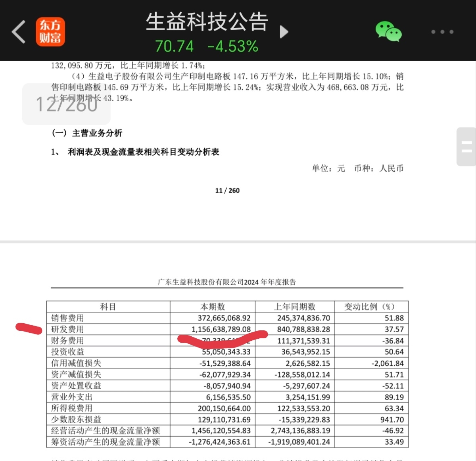Tap value 2,626,582.15
Screen dimensions: 476x461
[308, 363]
